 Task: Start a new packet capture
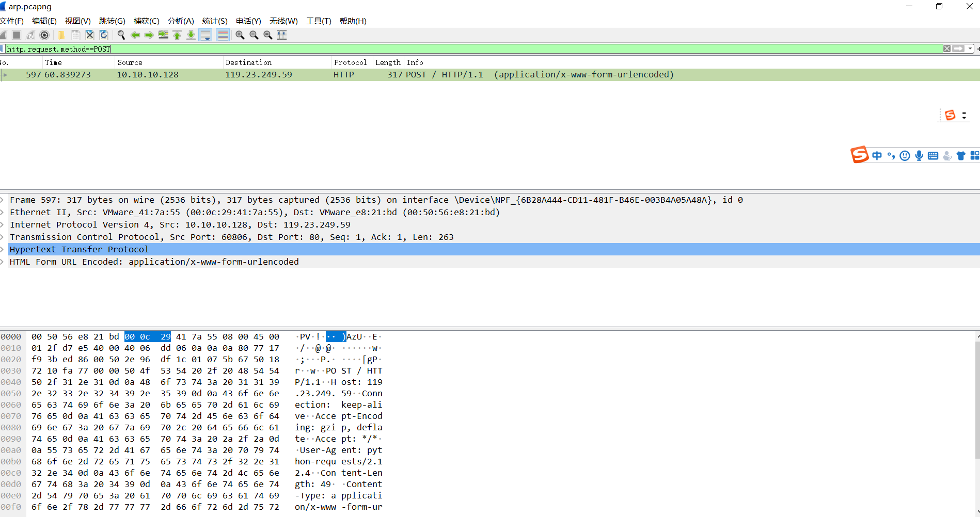tap(4, 35)
